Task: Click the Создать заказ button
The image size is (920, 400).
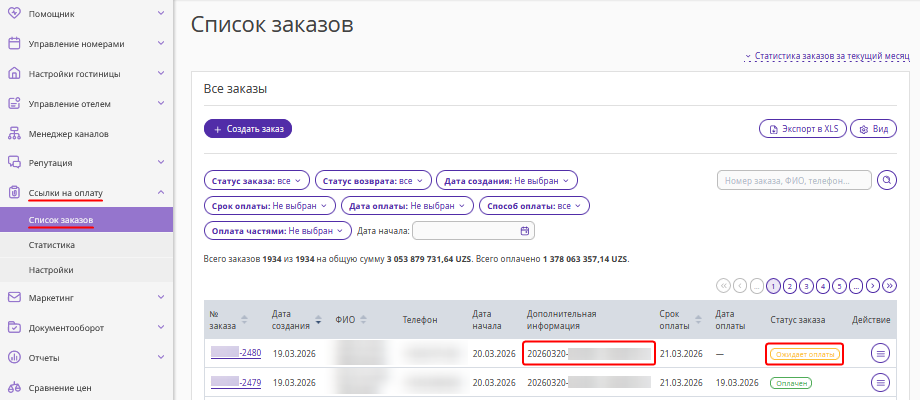Action: (248, 129)
